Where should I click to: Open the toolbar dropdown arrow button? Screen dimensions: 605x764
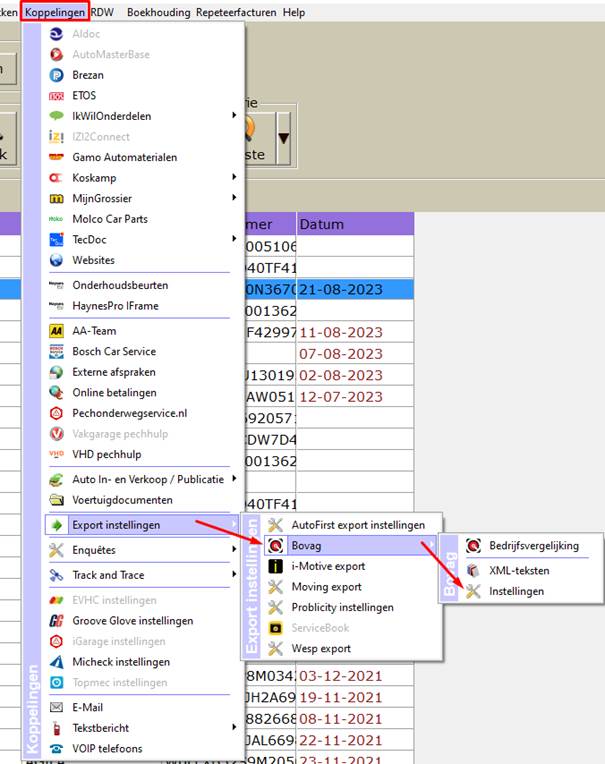284,138
